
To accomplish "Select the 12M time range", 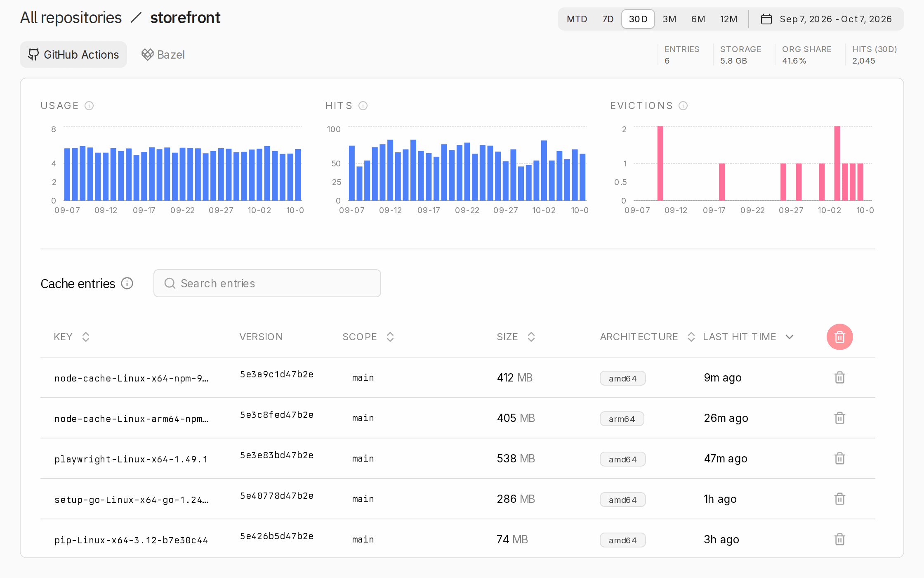I will [x=728, y=19].
